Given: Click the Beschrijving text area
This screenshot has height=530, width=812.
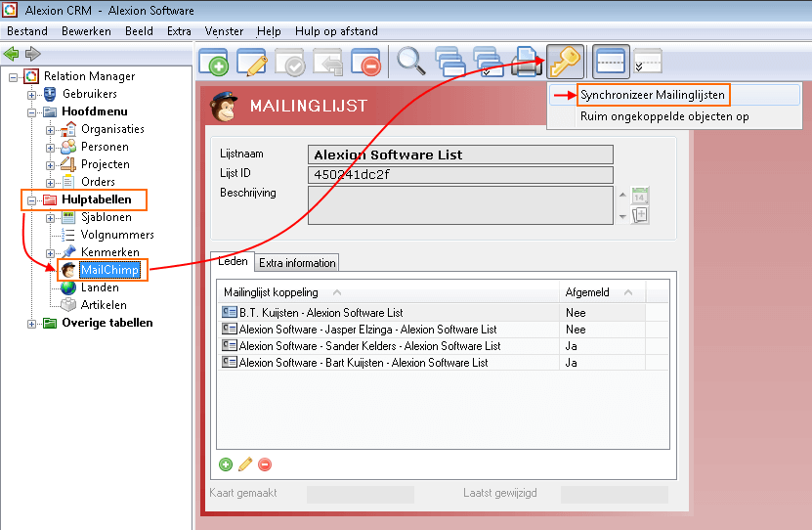Looking at the screenshot, I should tap(460, 205).
